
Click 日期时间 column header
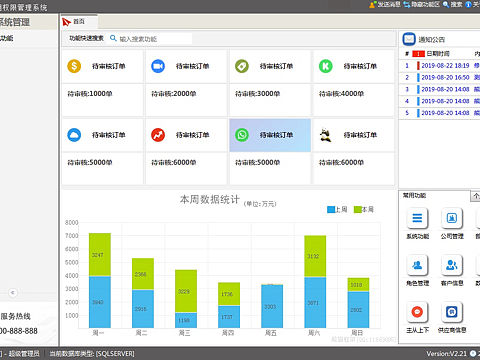click(438, 54)
